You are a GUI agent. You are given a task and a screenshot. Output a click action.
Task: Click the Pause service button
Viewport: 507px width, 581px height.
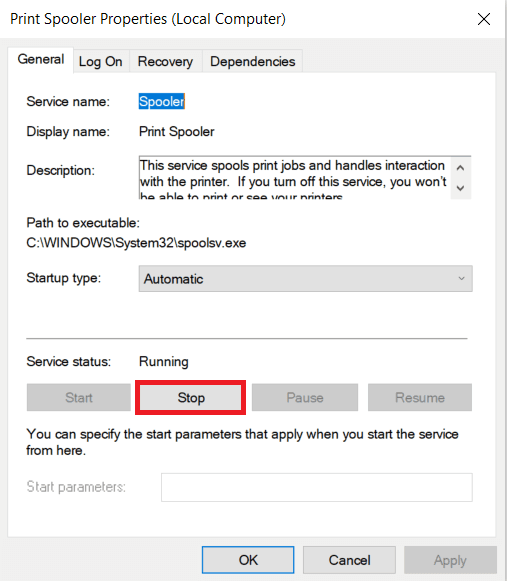[x=305, y=398]
